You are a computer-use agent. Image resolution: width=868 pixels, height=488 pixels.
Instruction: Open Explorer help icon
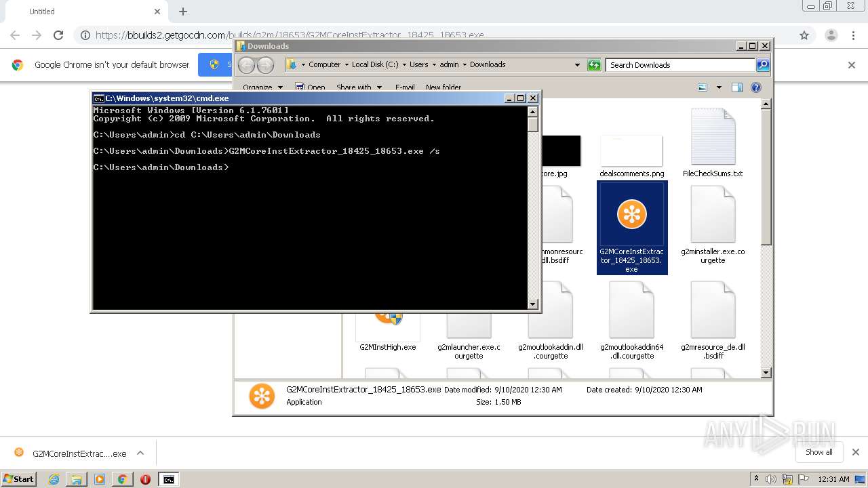(x=756, y=87)
